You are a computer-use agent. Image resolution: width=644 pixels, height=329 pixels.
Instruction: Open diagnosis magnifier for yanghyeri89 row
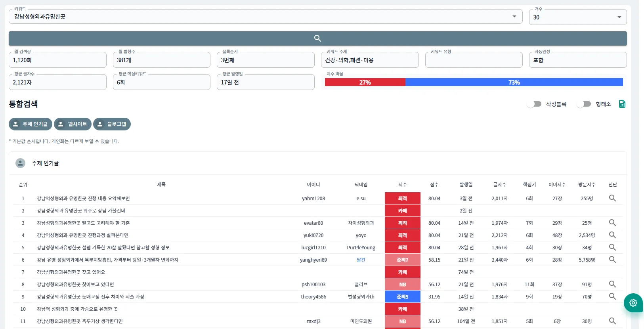pos(612,260)
